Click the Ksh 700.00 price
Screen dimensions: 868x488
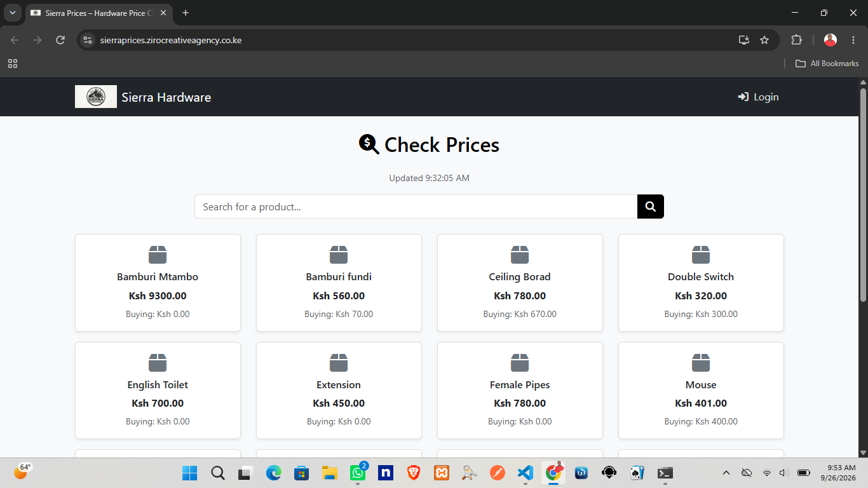tap(158, 403)
